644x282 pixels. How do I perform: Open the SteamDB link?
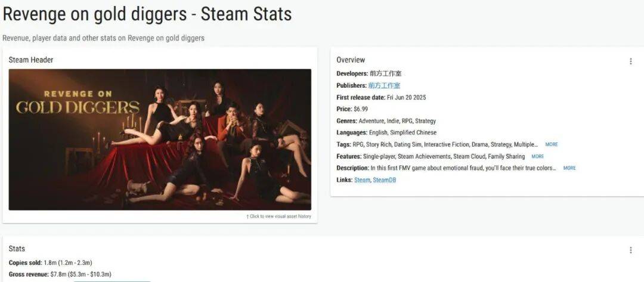[x=385, y=180]
